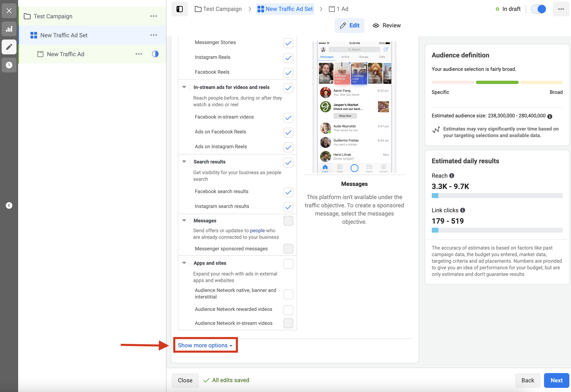571x392 pixels.
Task: Select the pencil edit sidebar icon
Action: coord(9,47)
